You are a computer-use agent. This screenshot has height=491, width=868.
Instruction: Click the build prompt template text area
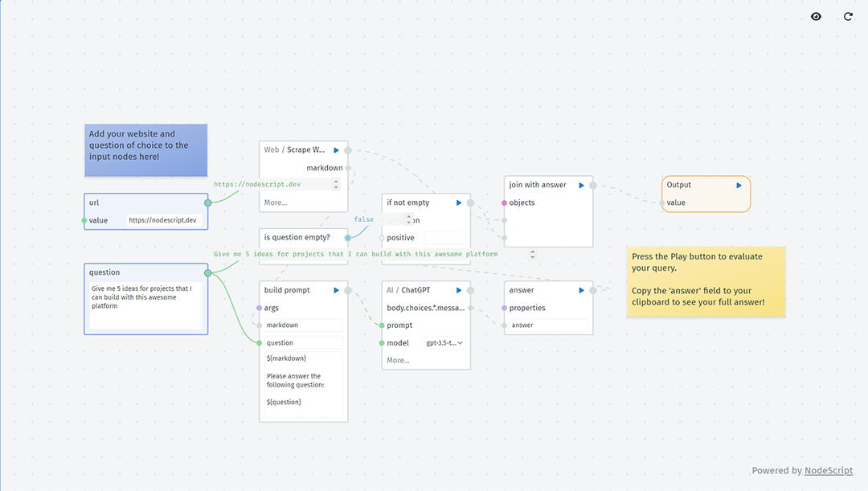tap(303, 384)
